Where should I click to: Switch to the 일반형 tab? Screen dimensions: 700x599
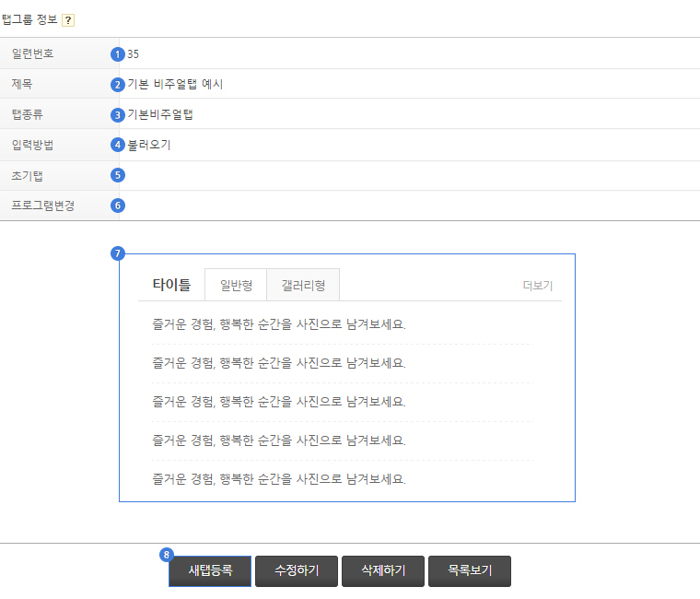pos(236,286)
